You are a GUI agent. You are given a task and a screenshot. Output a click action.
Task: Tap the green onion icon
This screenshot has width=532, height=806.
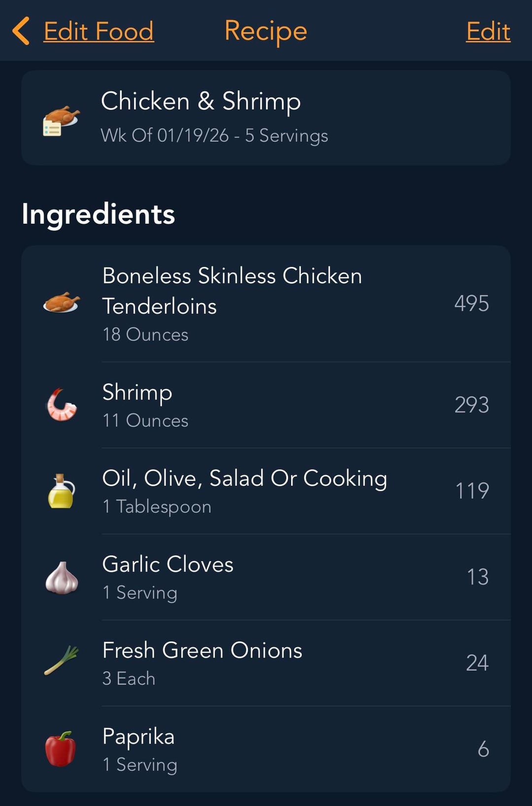coord(61,661)
